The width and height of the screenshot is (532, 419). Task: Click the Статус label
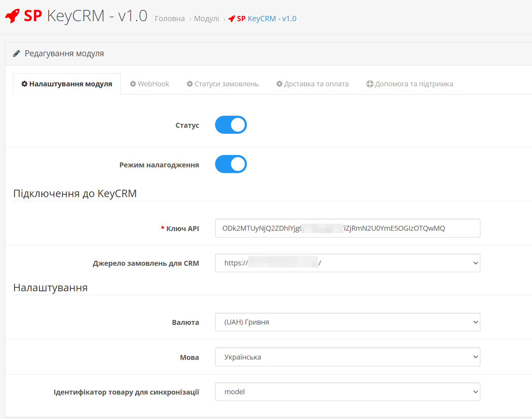(187, 125)
